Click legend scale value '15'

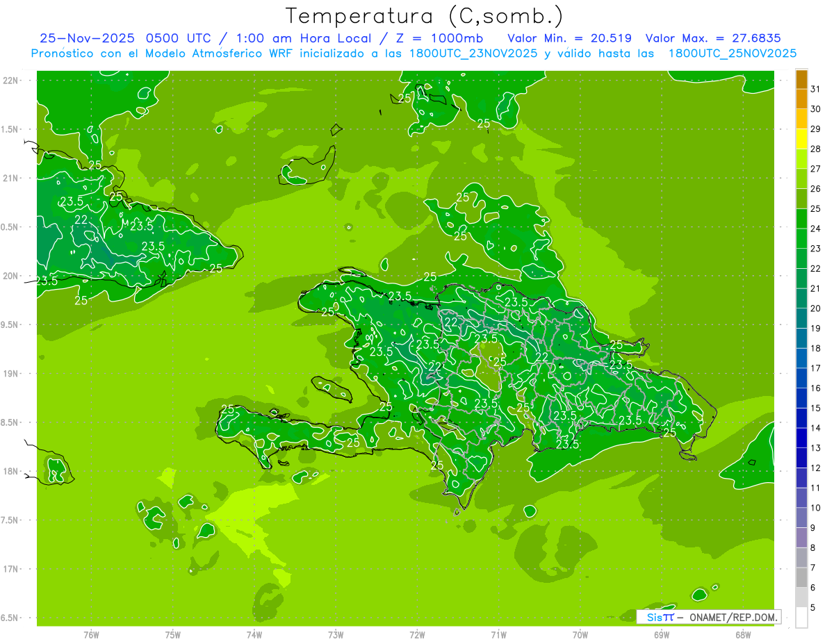(x=816, y=408)
